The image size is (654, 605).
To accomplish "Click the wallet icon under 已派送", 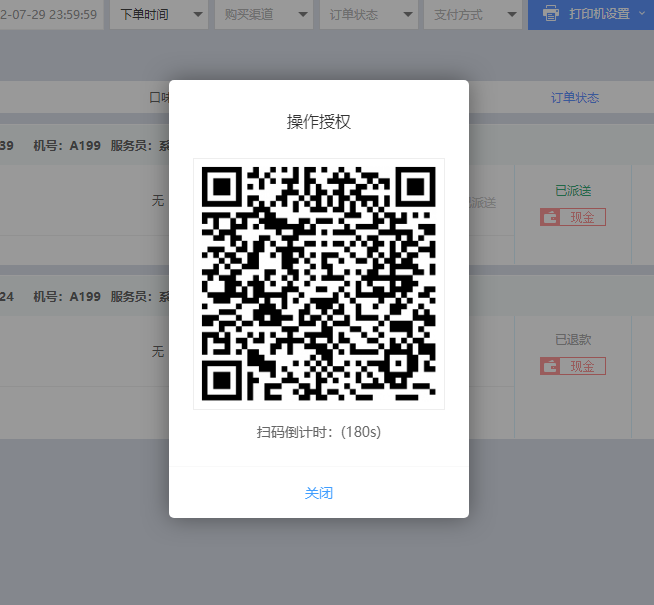I will (549, 217).
